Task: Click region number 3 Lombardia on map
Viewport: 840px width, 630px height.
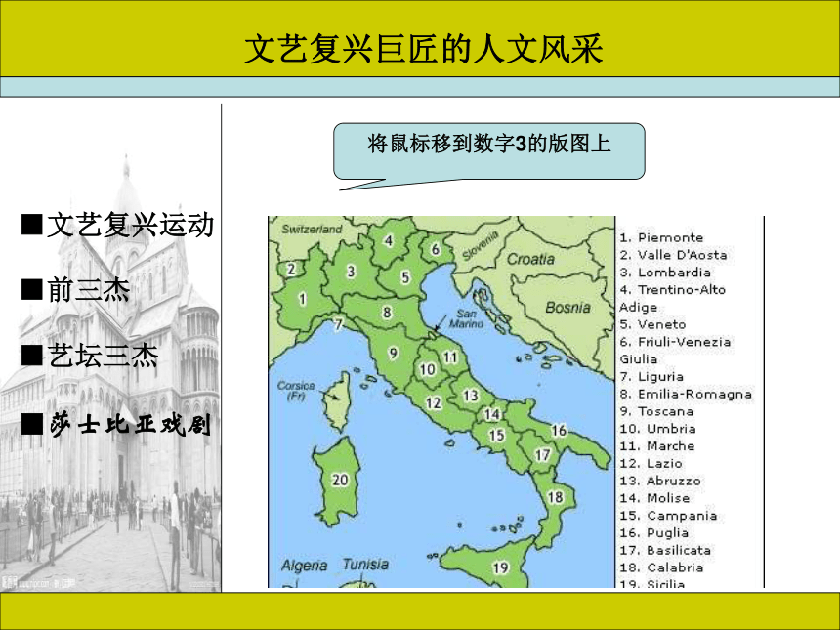Action: (x=351, y=272)
